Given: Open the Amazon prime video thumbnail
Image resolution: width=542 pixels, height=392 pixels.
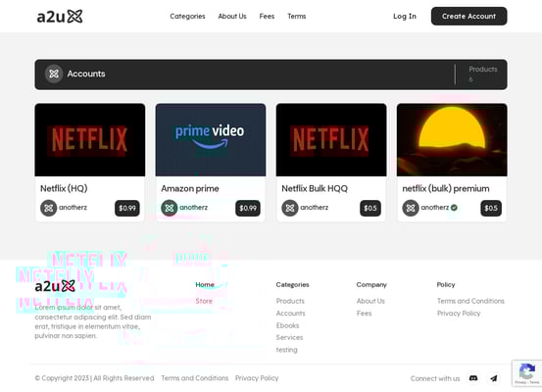Looking at the screenshot, I should point(211,140).
